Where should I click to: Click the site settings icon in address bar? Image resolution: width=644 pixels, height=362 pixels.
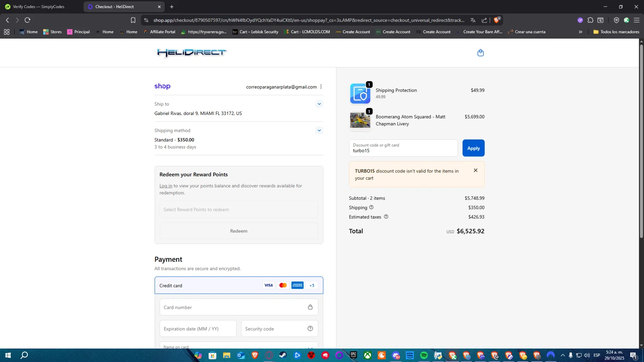tap(146, 20)
